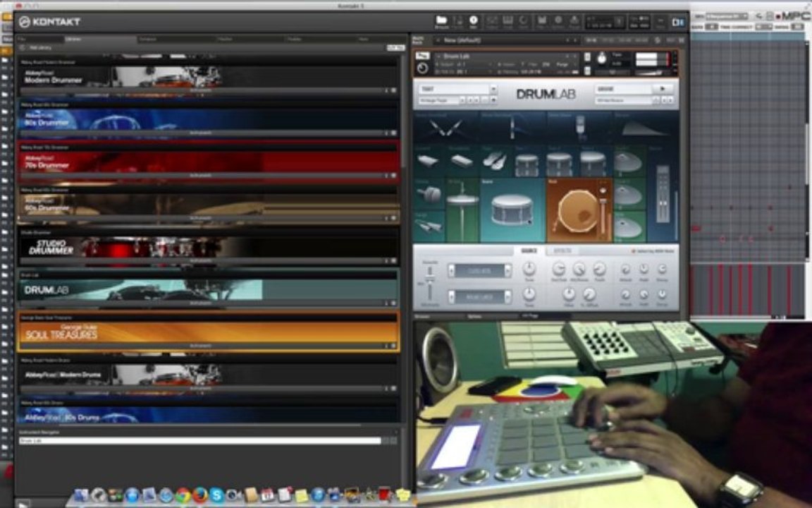The image size is (812, 508).
Task: Open the upper sample layer selector
Action: pos(479,271)
